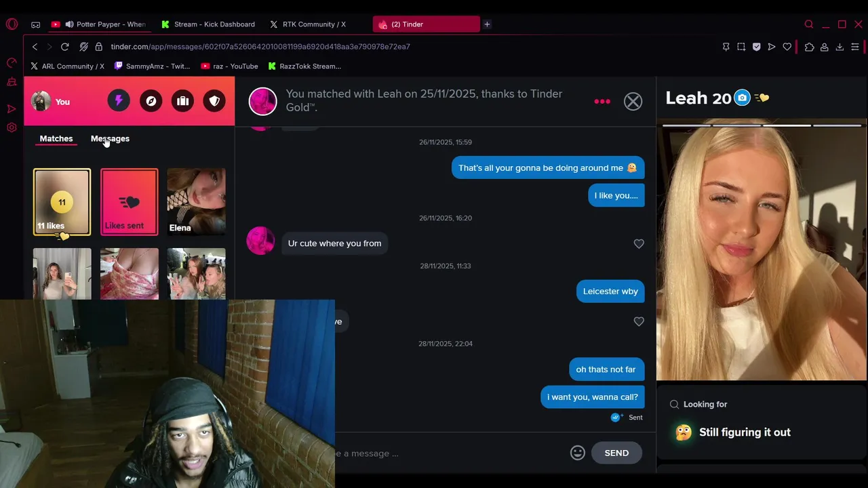Open the sidebar settings gear icon

(x=12, y=127)
